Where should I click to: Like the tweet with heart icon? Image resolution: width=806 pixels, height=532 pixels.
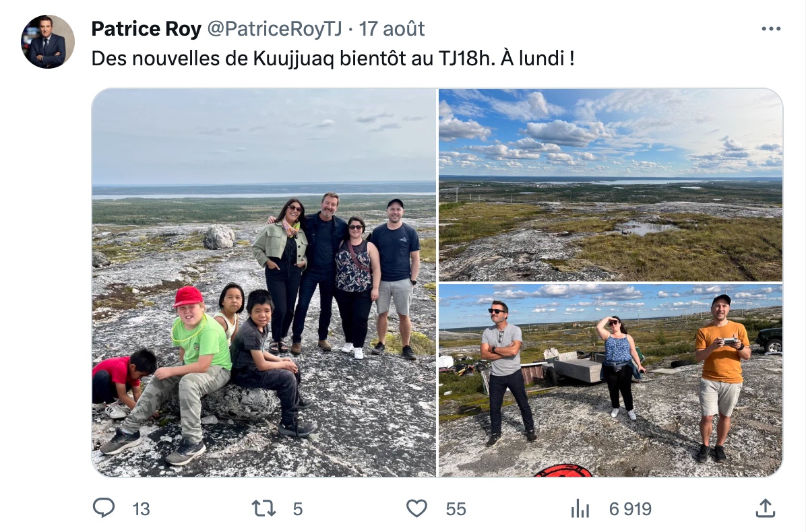point(417,508)
